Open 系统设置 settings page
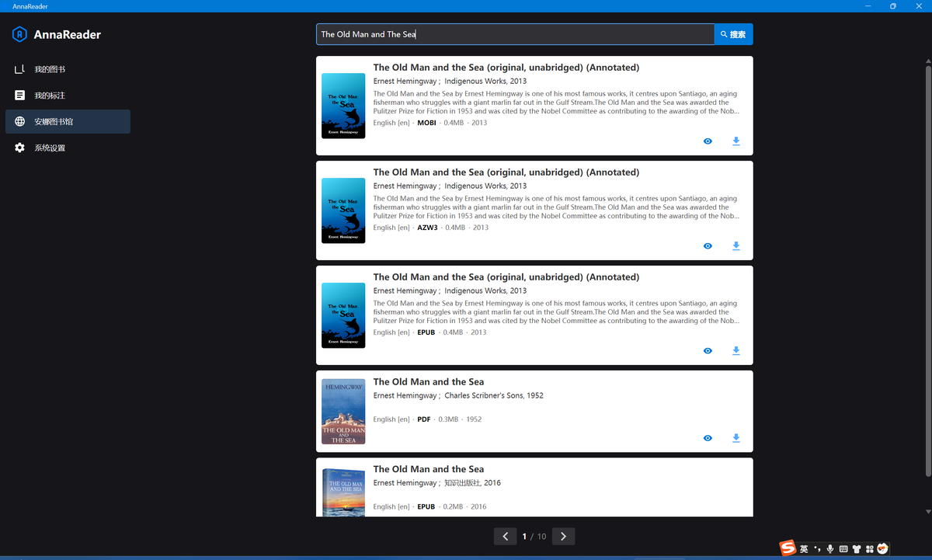Screen dimensions: 932x560 pos(68,148)
